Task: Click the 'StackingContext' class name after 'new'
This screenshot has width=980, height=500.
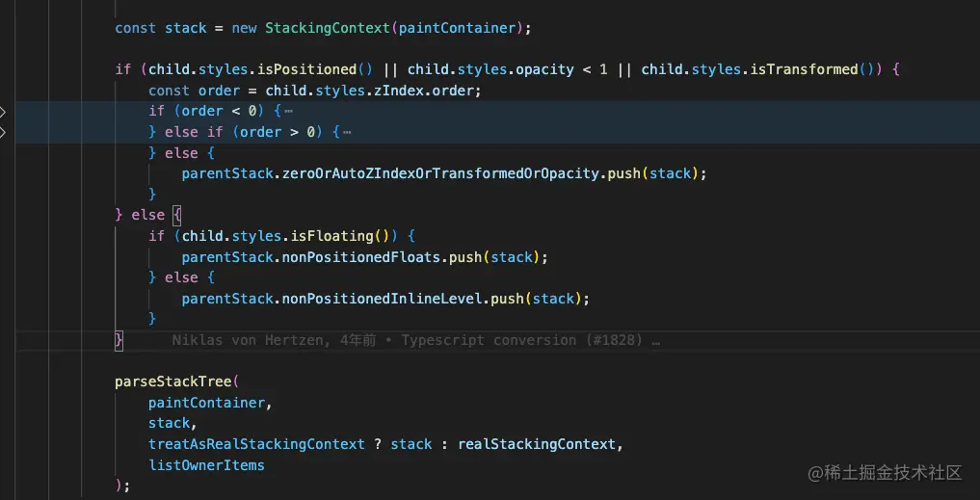Action: 328,28
